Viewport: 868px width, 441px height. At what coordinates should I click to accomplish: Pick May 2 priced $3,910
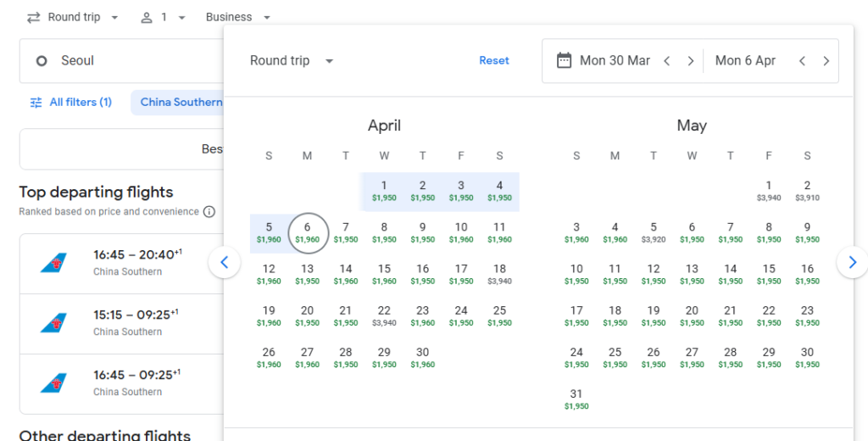807,191
